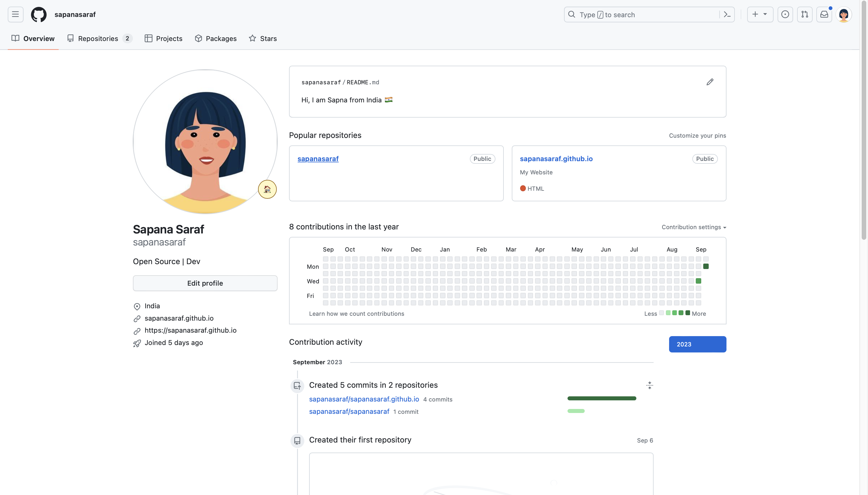This screenshot has width=868, height=495.
Task: Open the create new plus dropdown
Action: pos(759,14)
